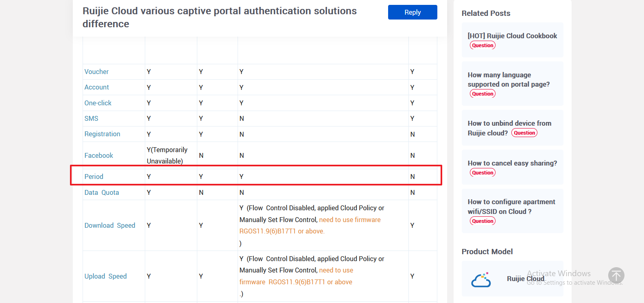Screen dimensions: 644x303
Task: Open the [HOT] Ruijie Cloud Cookbook post
Action: [512, 36]
